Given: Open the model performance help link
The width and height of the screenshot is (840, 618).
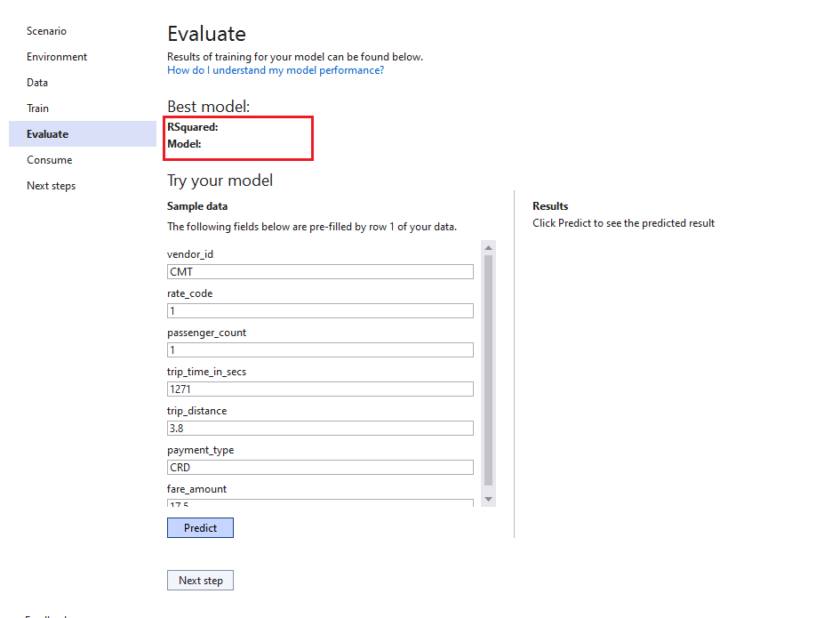Looking at the screenshot, I should coord(276,69).
